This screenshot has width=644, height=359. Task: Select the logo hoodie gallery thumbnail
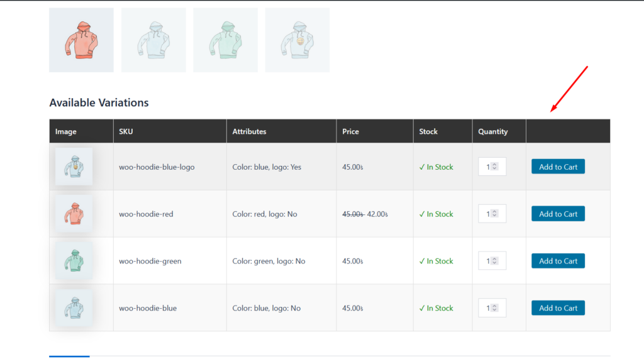tap(297, 40)
